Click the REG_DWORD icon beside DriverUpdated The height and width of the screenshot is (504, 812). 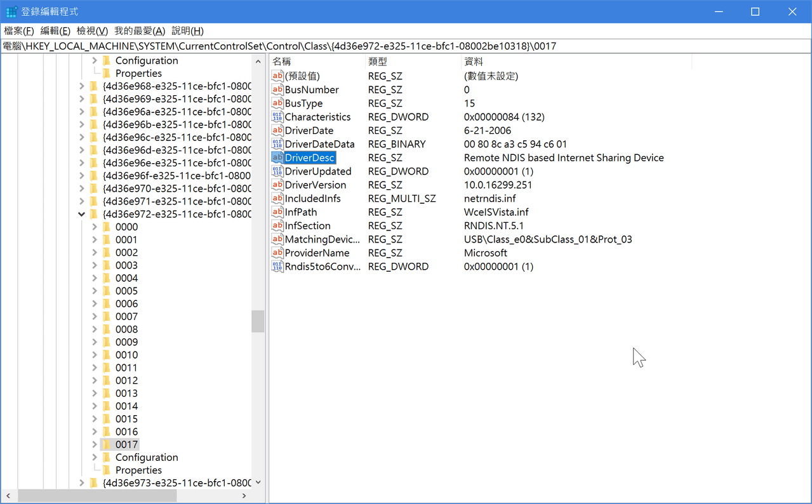pyautogui.click(x=277, y=171)
